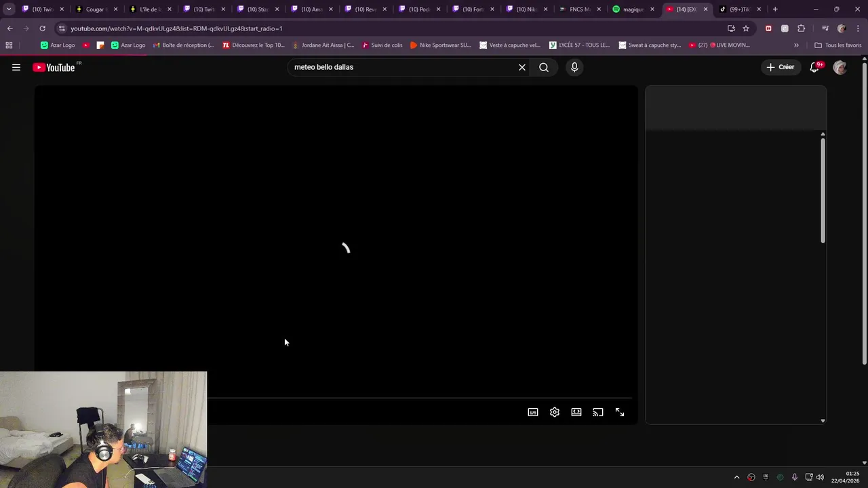Close the FNCS tab

coord(599,9)
